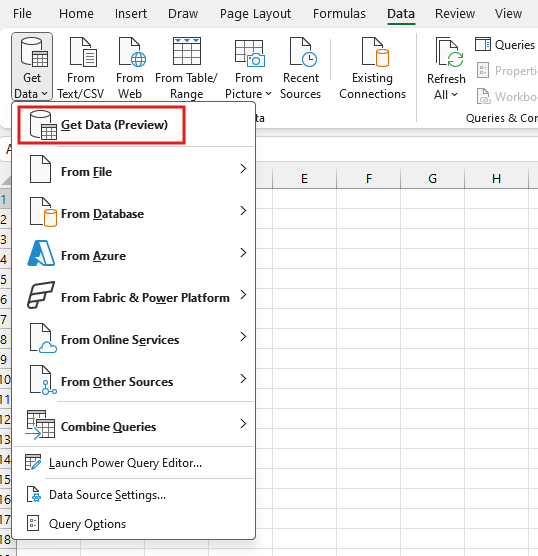
Task: Click the From Text/CSV icon
Action: tap(83, 52)
